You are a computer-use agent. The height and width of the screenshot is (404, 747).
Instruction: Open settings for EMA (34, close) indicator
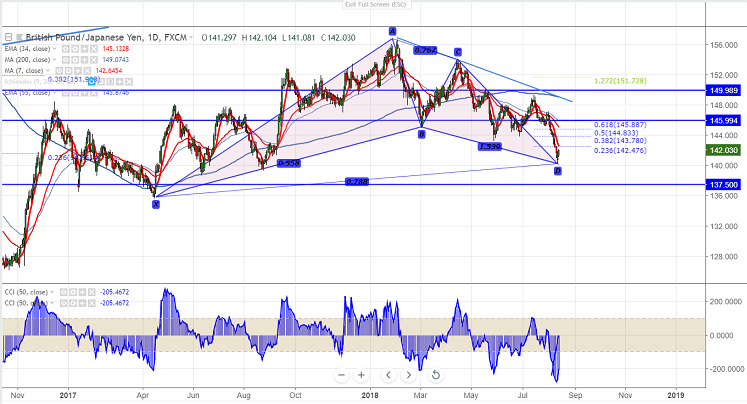click(75, 49)
